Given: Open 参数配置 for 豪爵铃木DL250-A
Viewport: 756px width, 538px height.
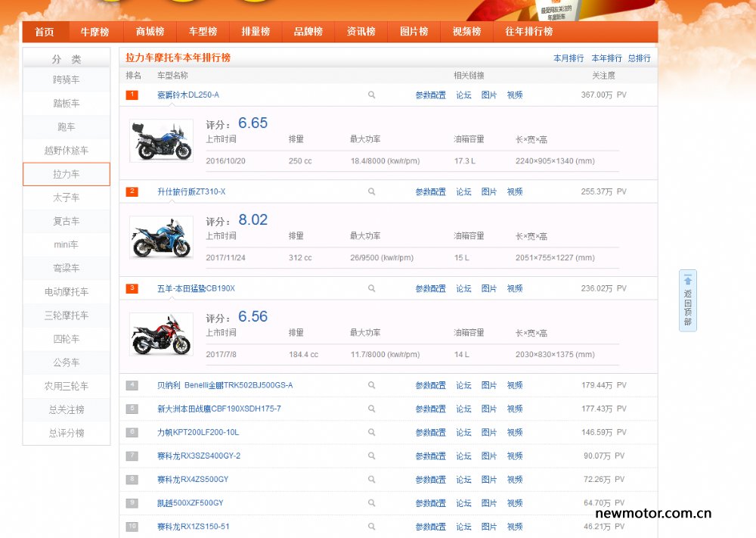Looking at the screenshot, I should [x=431, y=95].
